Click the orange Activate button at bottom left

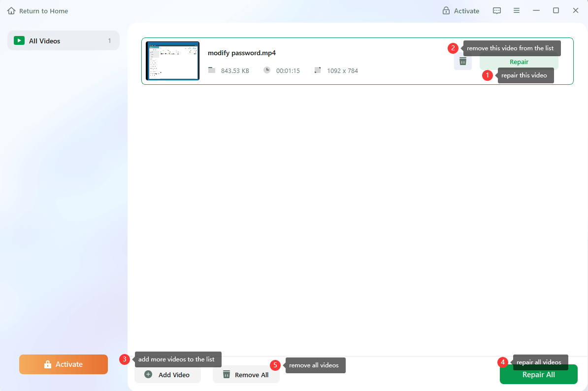click(x=63, y=364)
